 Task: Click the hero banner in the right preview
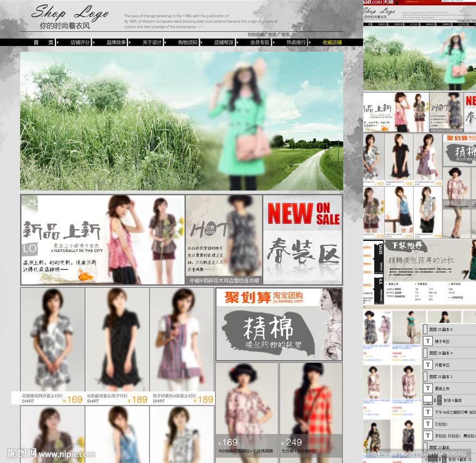pyautogui.click(x=419, y=59)
